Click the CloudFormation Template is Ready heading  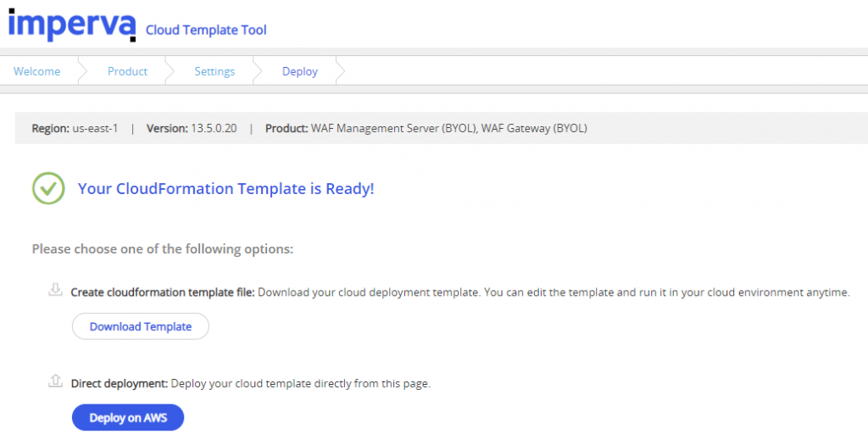click(225, 188)
